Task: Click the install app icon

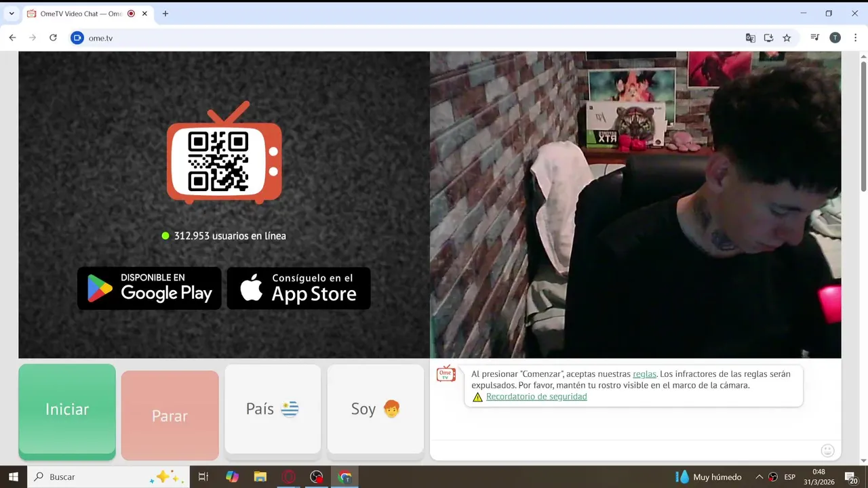Action: coord(768,38)
